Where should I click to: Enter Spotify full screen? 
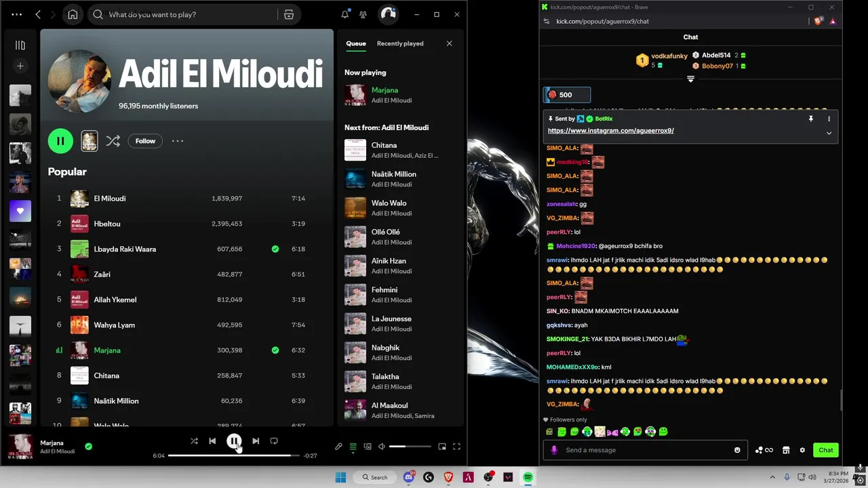pos(456,447)
